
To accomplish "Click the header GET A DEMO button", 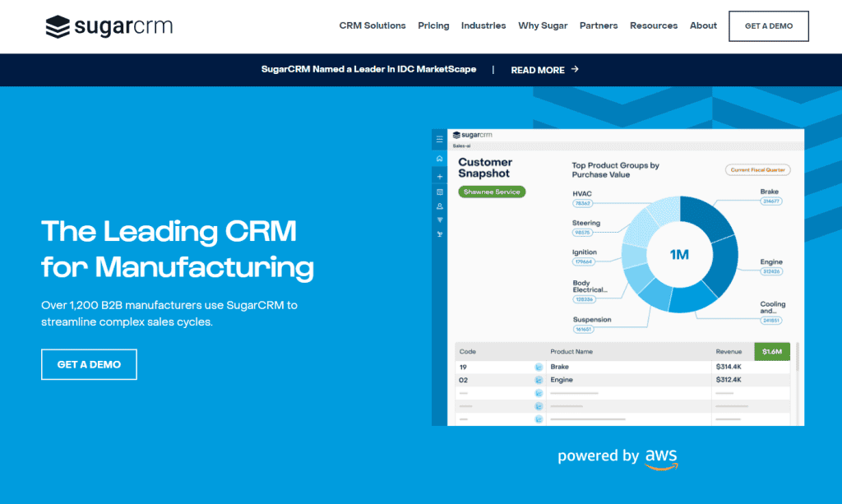I will (769, 26).
